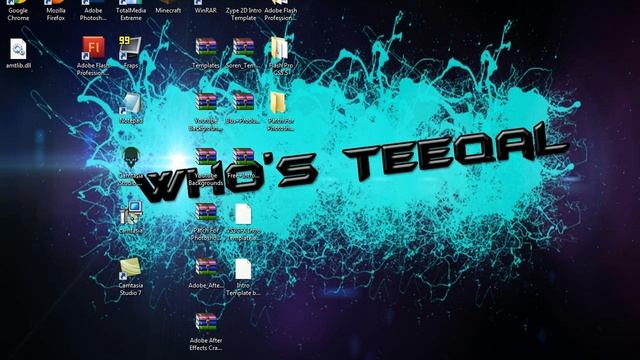Select Adobe Flash shortcut beside Zype 2D Intro Template
Screen dimensions: 640x360
pyautogui.click(x=281, y=10)
